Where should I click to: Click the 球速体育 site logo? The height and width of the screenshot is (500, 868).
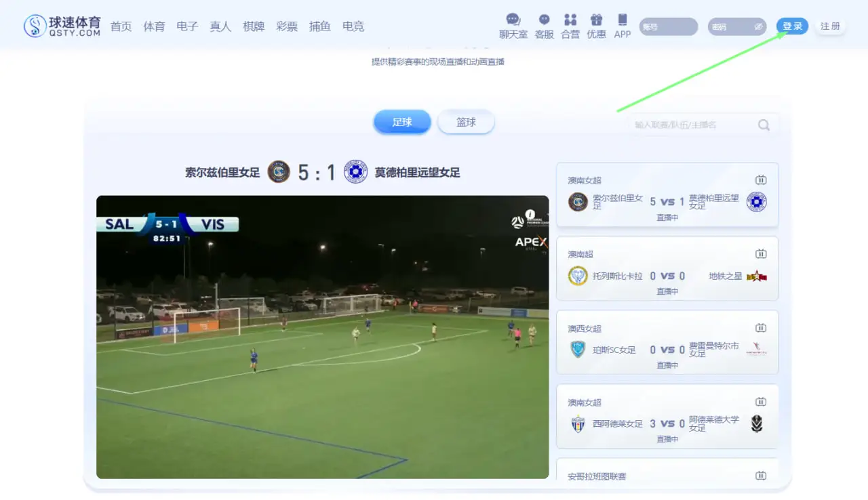point(62,26)
